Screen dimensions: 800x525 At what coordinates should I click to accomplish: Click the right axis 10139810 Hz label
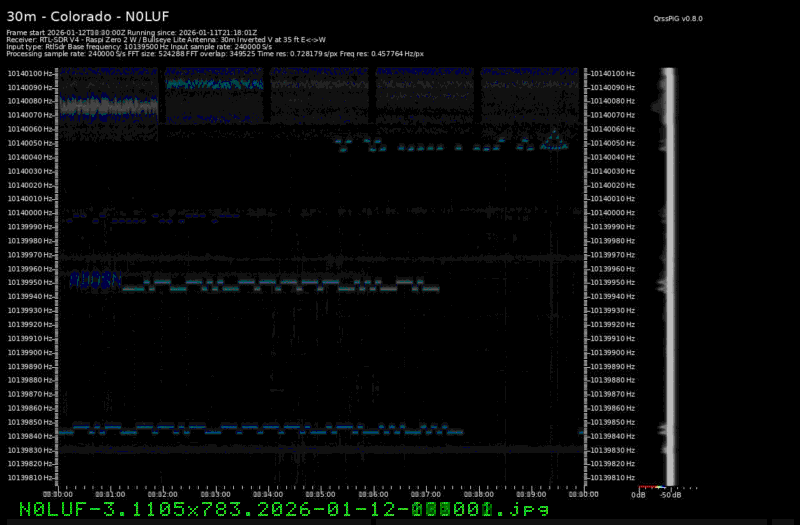pyautogui.click(x=612, y=478)
